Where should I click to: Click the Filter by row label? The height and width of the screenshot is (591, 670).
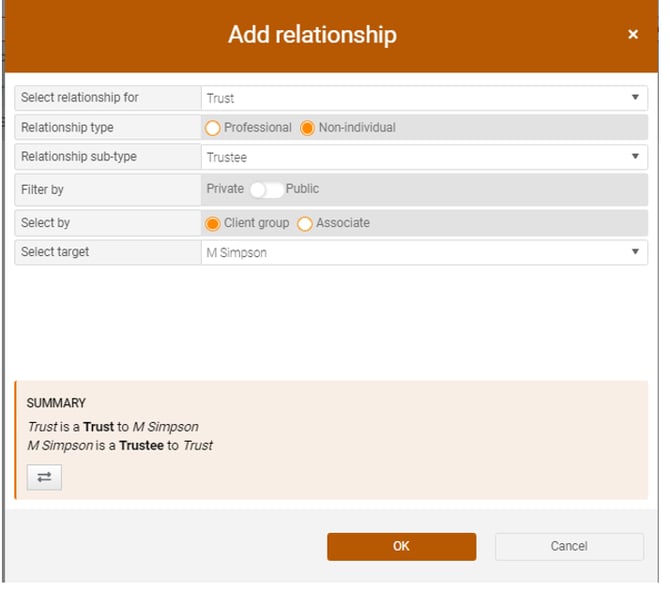[42, 189]
